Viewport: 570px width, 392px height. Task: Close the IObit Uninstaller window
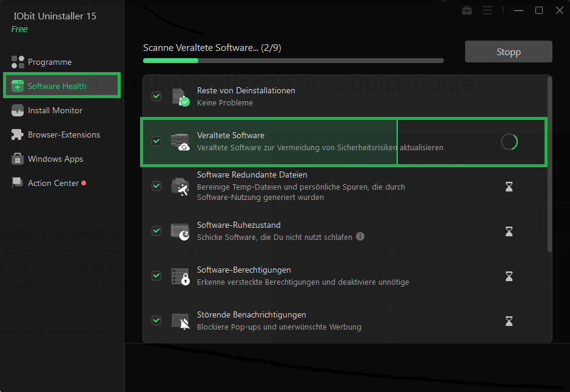click(x=560, y=10)
